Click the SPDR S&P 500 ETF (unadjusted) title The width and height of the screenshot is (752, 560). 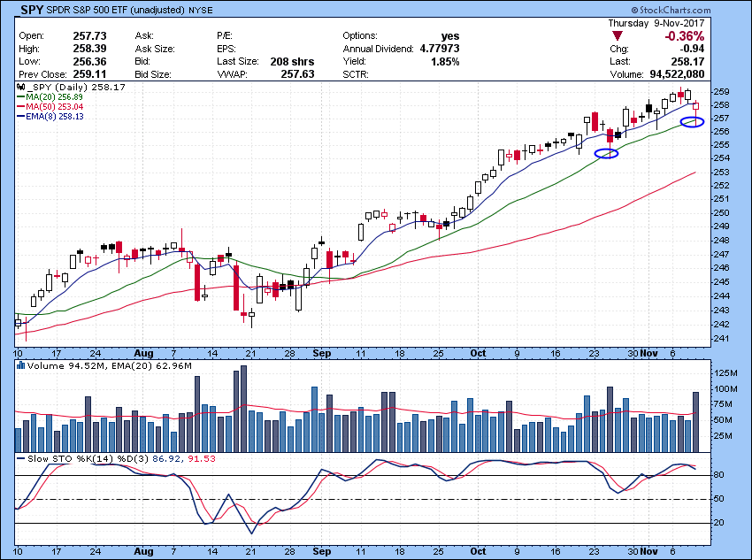pos(116,10)
